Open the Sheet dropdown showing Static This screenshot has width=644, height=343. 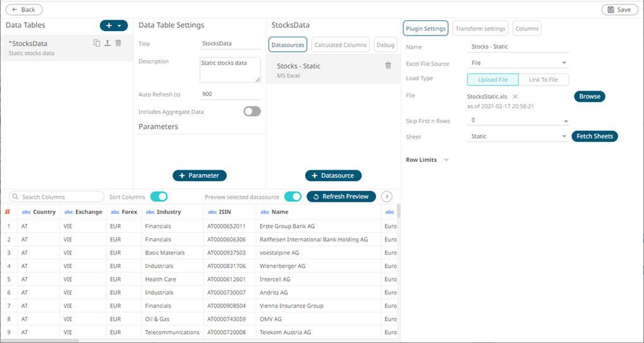click(518, 137)
